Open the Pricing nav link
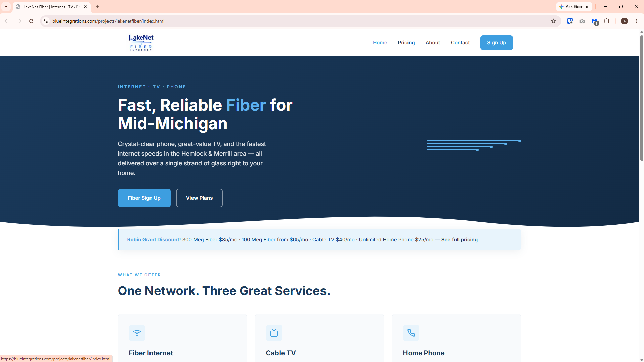This screenshot has height=362, width=644. [406, 43]
